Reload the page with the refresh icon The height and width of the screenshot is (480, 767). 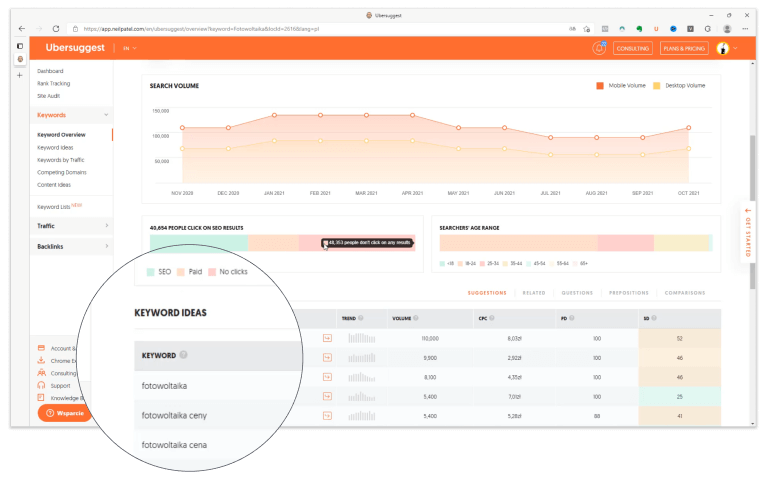coord(56,29)
